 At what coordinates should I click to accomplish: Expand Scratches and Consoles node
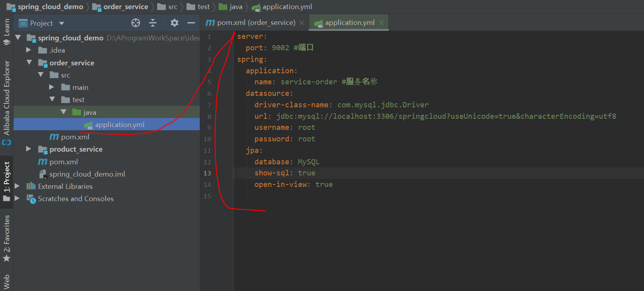pos(17,198)
